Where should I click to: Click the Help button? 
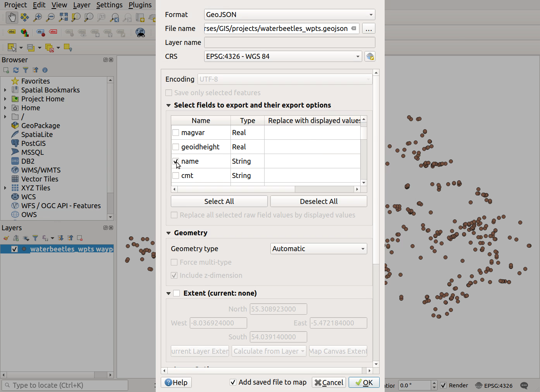point(176,382)
